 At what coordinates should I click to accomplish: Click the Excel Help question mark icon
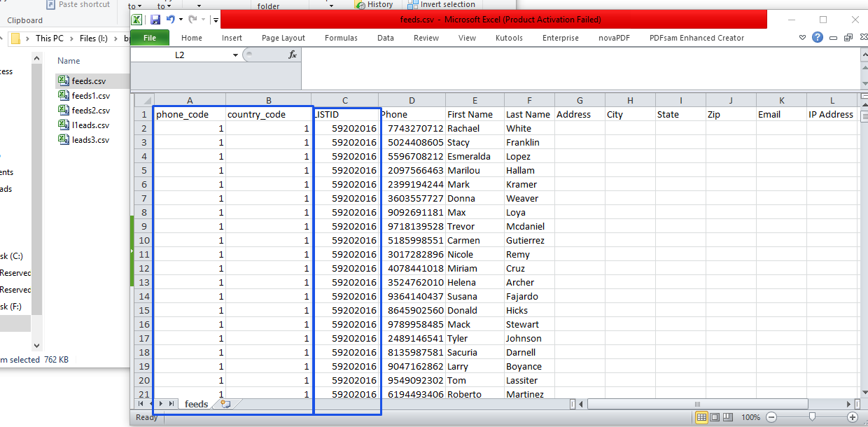tap(817, 37)
